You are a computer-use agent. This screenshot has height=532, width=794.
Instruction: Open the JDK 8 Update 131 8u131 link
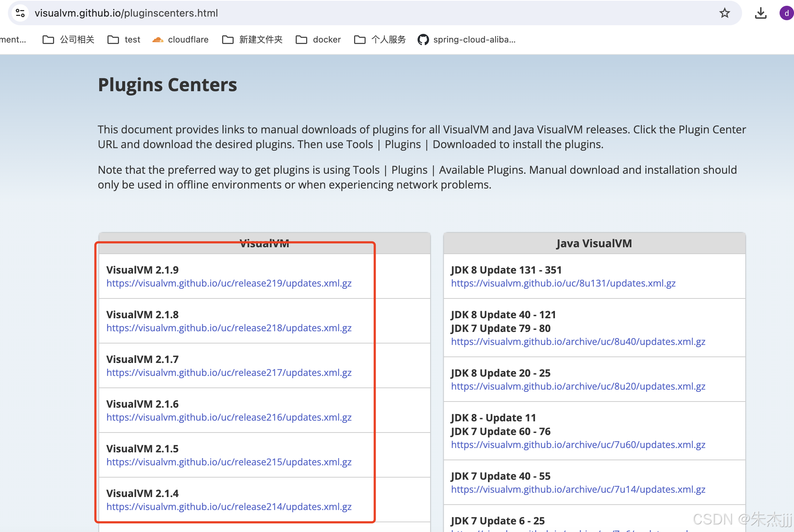coord(563,283)
